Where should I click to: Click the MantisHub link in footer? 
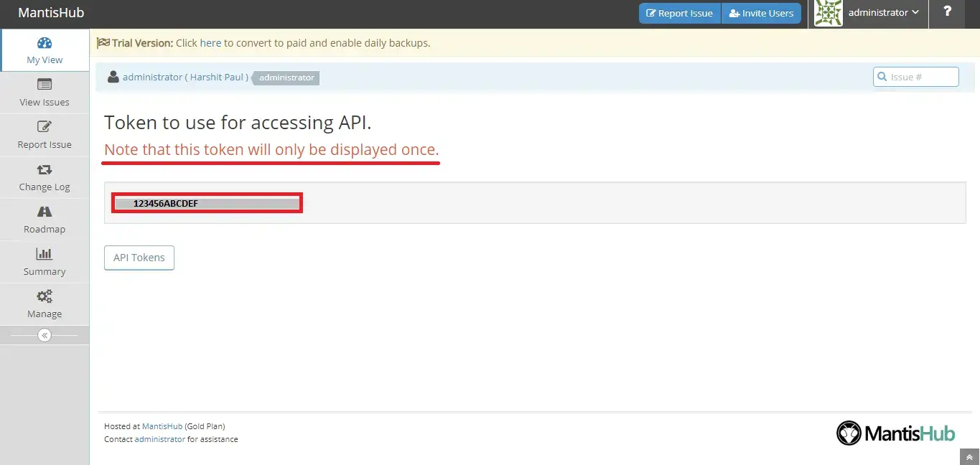(x=162, y=426)
